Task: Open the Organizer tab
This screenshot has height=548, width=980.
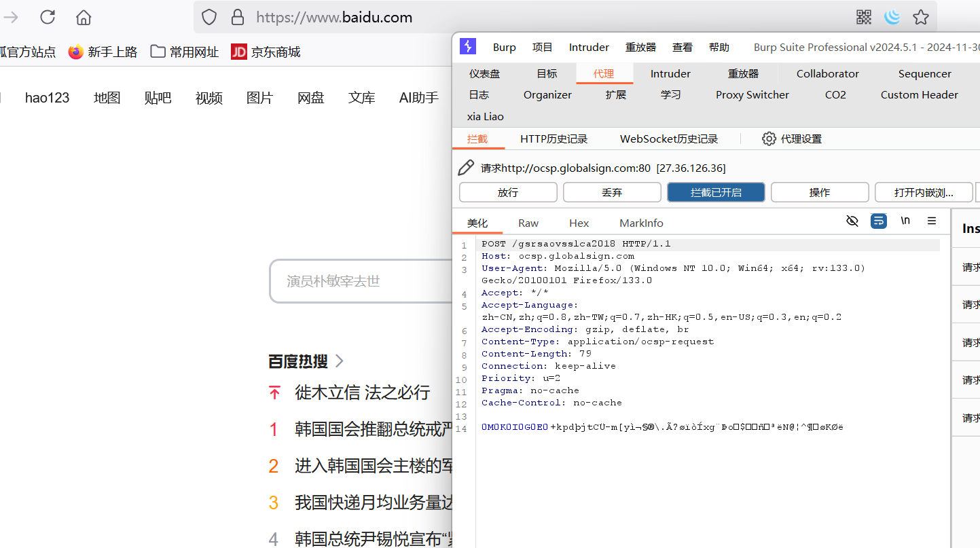Action: click(547, 94)
